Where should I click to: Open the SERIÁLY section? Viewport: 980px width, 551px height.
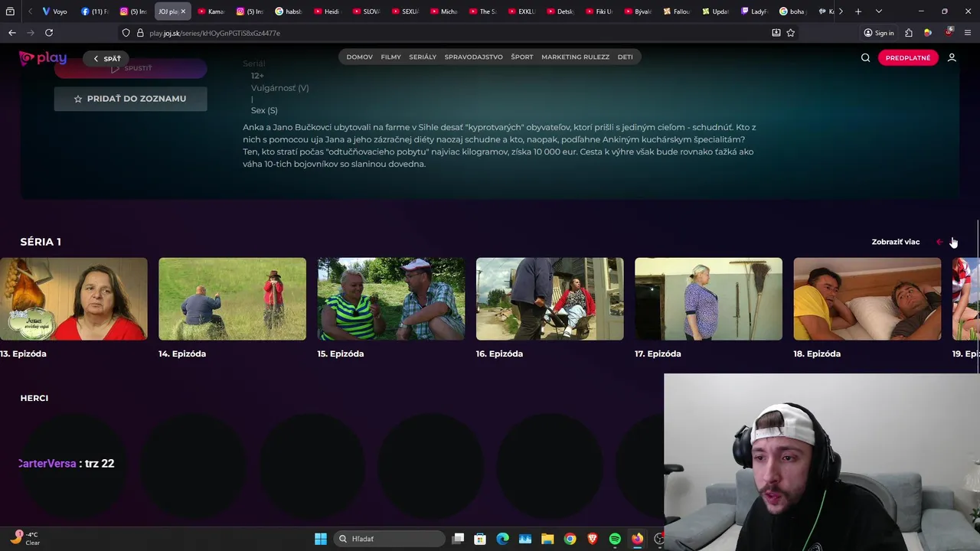tap(423, 57)
